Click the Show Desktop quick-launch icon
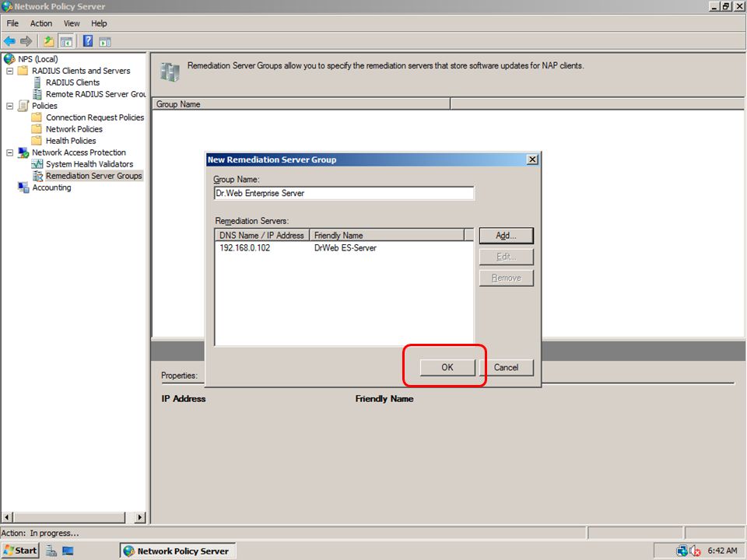 pyautogui.click(x=68, y=551)
